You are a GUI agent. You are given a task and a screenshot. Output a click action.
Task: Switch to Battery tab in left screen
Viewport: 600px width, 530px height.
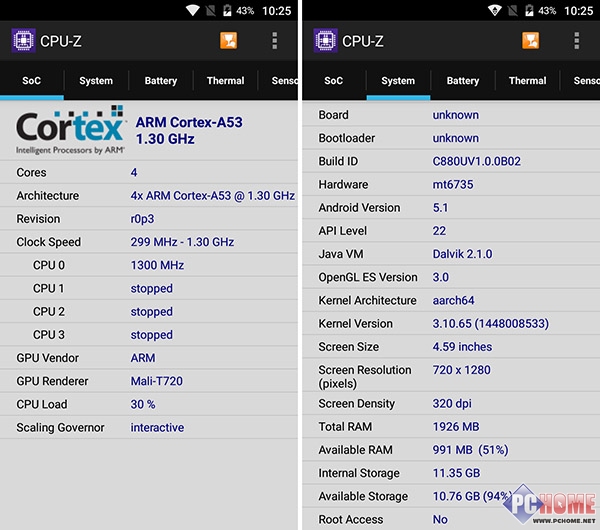[x=161, y=81]
